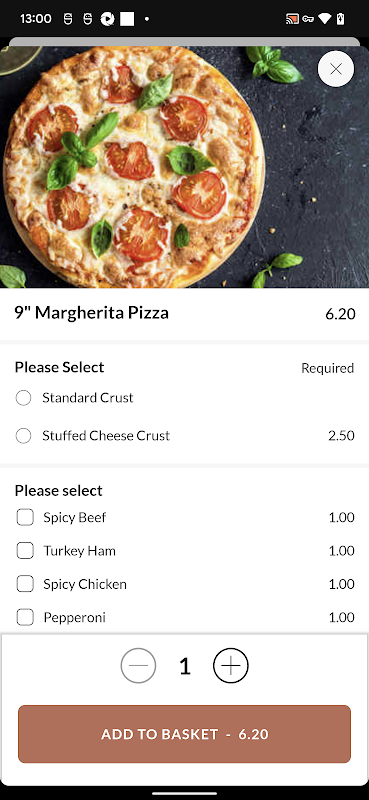The image size is (369, 800).
Task: Check the Spicy Chicken topping box
Action: coord(25,584)
